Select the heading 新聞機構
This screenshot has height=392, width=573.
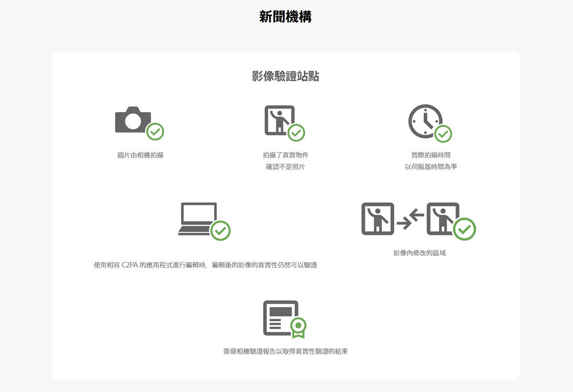click(x=286, y=17)
